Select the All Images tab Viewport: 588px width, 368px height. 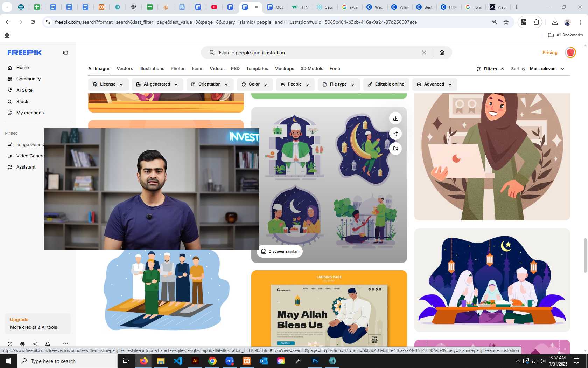click(x=99, y=69)
